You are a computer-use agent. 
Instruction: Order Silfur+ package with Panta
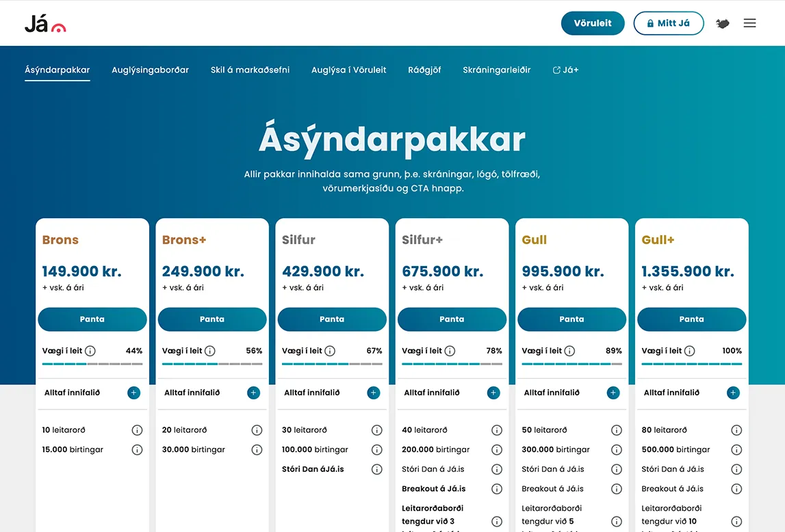452,319
